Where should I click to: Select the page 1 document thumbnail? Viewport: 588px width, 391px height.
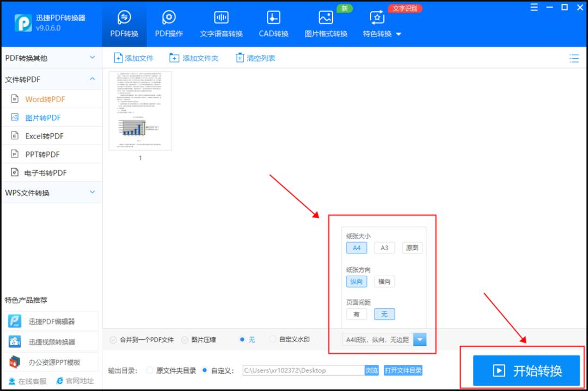tap(139, 111)
